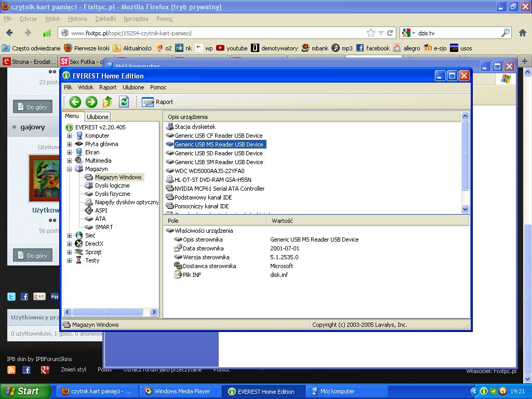Screen dimensions: 532x399
Task: Select Magazyn Windows in the tree
Action: 118,177
